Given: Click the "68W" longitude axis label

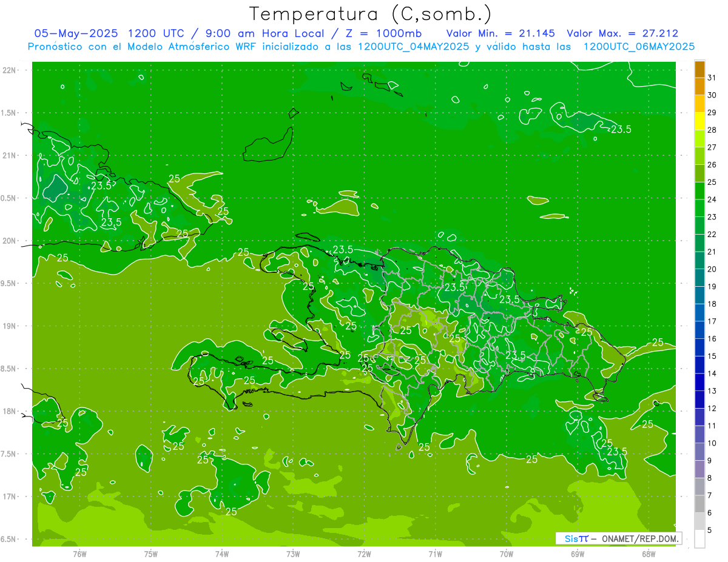Looking at the screenshot, I should pos(649,554).
